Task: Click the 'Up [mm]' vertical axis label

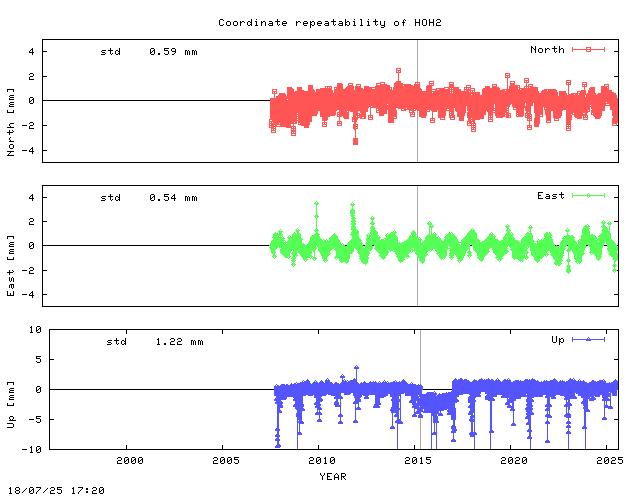Action: click(x=11, y=405)
